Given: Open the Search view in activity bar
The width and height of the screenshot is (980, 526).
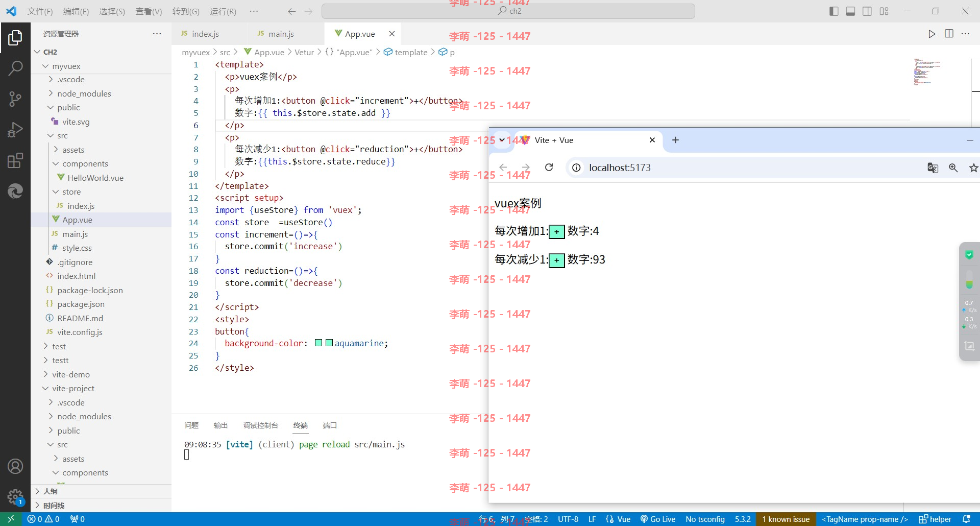Looking at the screenshot, I should pos(15,67).
